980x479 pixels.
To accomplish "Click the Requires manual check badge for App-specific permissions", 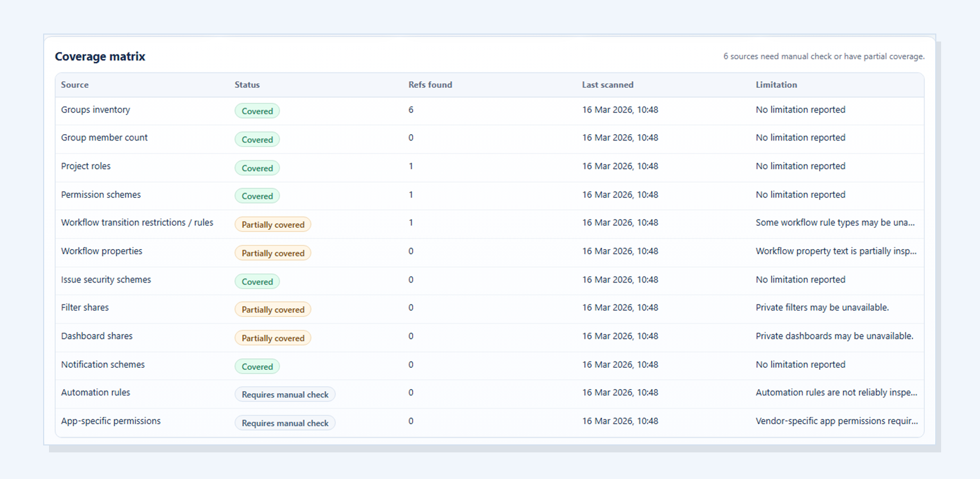I will [285, 423].
